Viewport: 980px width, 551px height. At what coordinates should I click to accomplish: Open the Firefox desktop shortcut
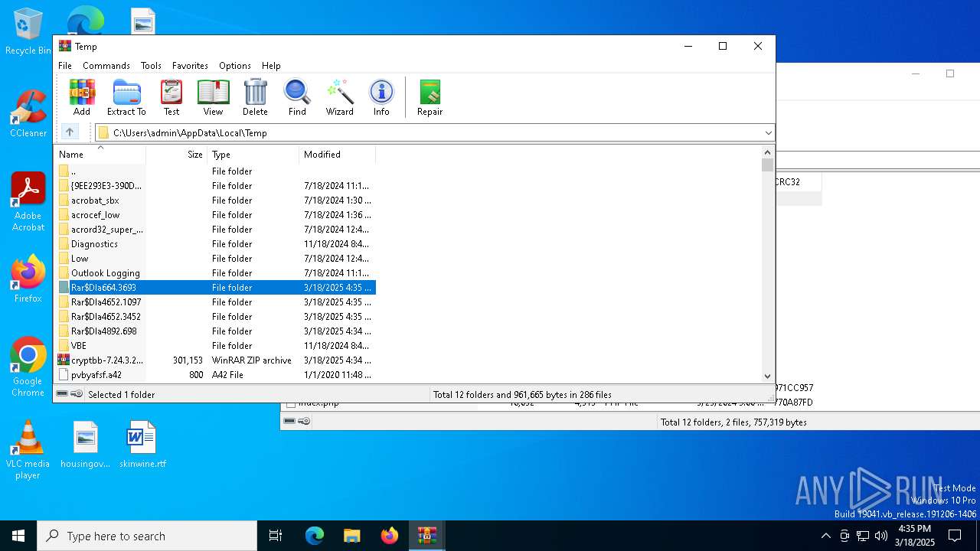28,279
